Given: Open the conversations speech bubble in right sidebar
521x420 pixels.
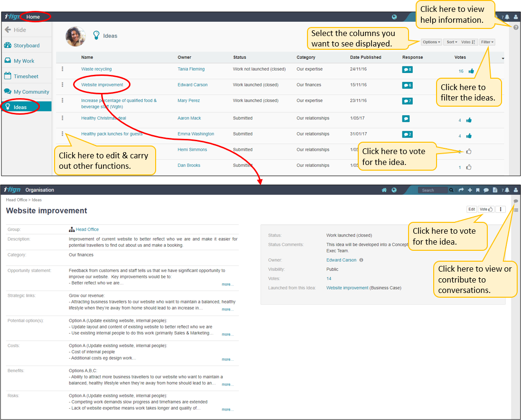Looking at the screenshot, I should point(516,201).
